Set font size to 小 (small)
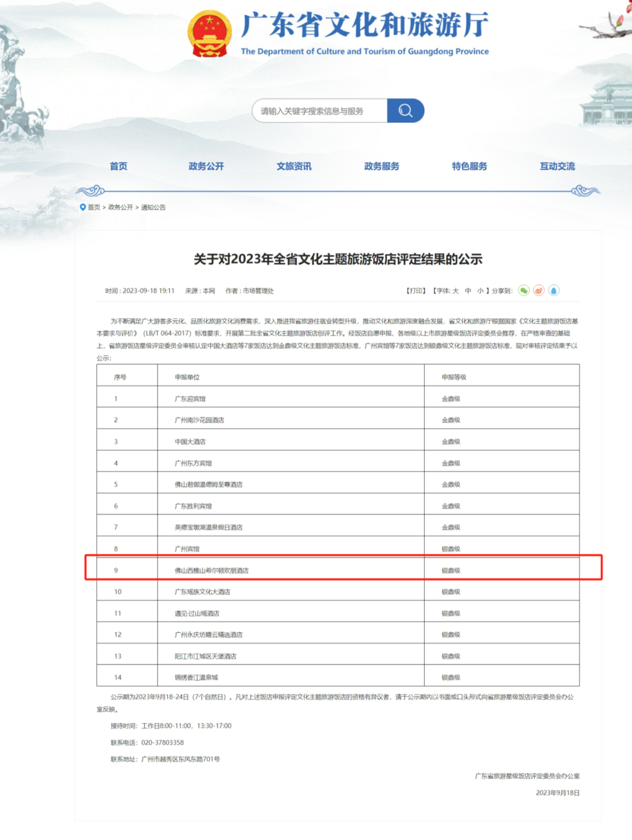The height and width of the screenshot is (840, 632). (480, 291)
